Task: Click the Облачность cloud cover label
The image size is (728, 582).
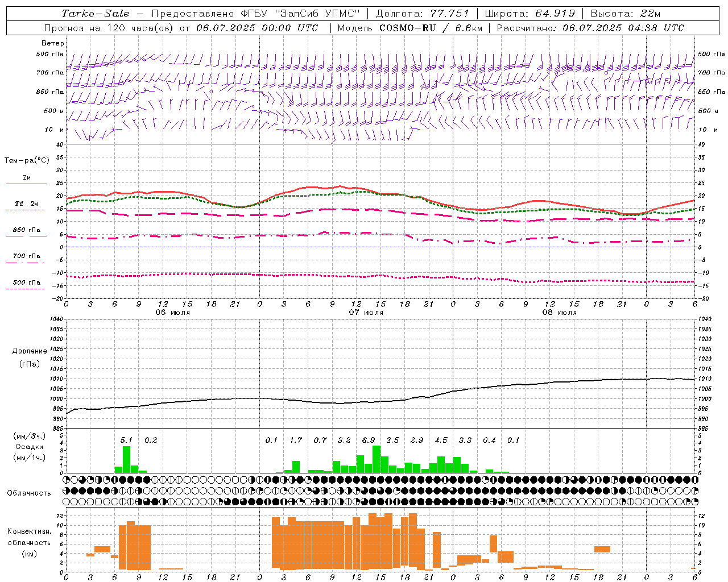Action: 29,493
